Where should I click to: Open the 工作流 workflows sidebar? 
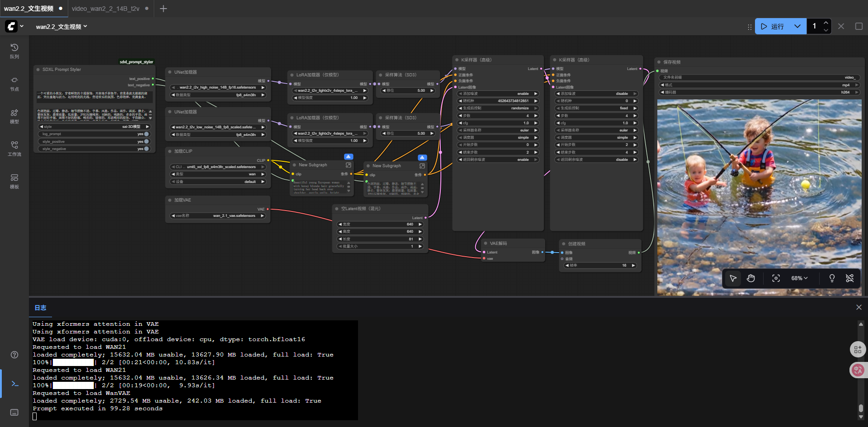[x=14, y=149]
